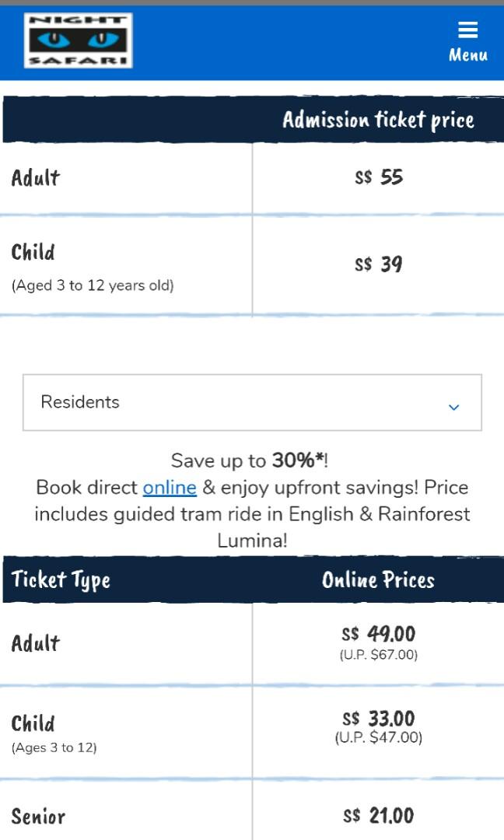This screenshot has width=504, height=840.
Task: Tap the Menu label under the hamburger icon
Action: tap(469, 55)
